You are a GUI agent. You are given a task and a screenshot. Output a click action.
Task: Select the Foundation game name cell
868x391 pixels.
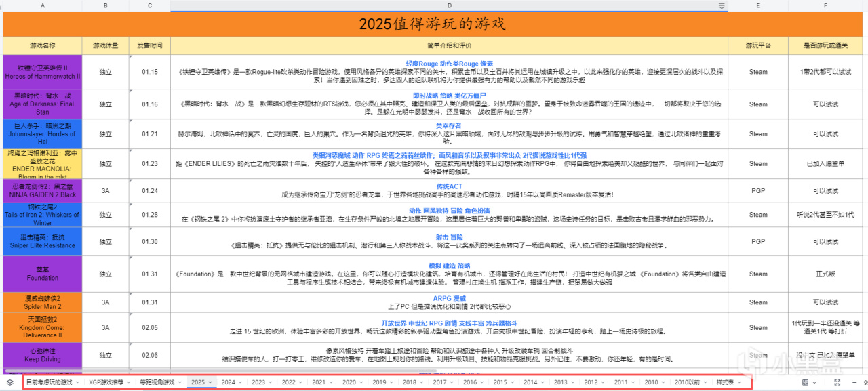point(43,274)
